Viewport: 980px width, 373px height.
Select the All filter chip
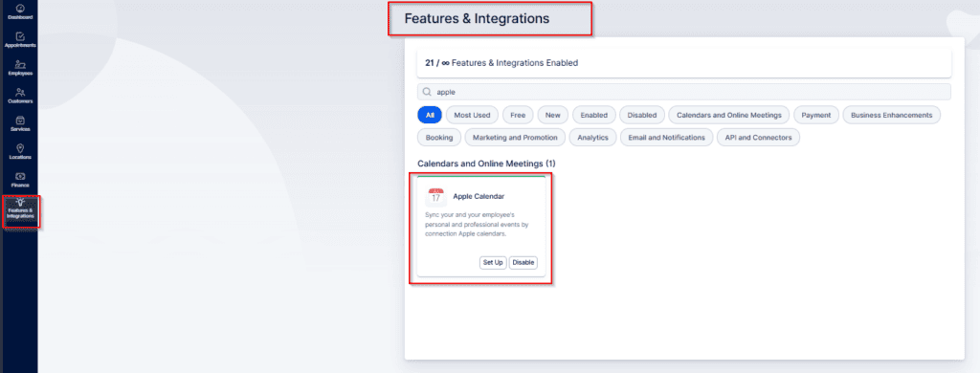(430, 115)
